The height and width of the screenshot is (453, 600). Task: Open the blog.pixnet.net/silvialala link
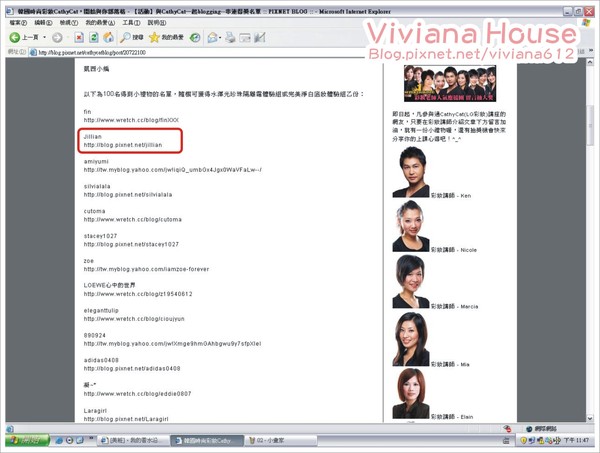click(x=128, y=195)
